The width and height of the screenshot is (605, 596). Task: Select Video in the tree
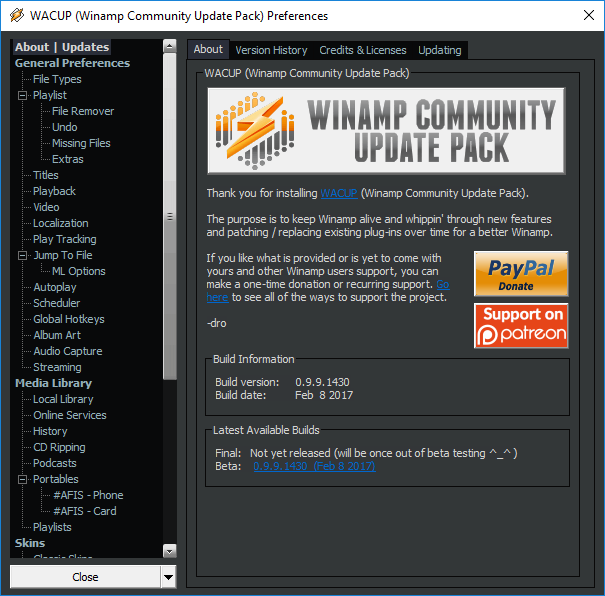pyautogui.click(x=46, y=208)
